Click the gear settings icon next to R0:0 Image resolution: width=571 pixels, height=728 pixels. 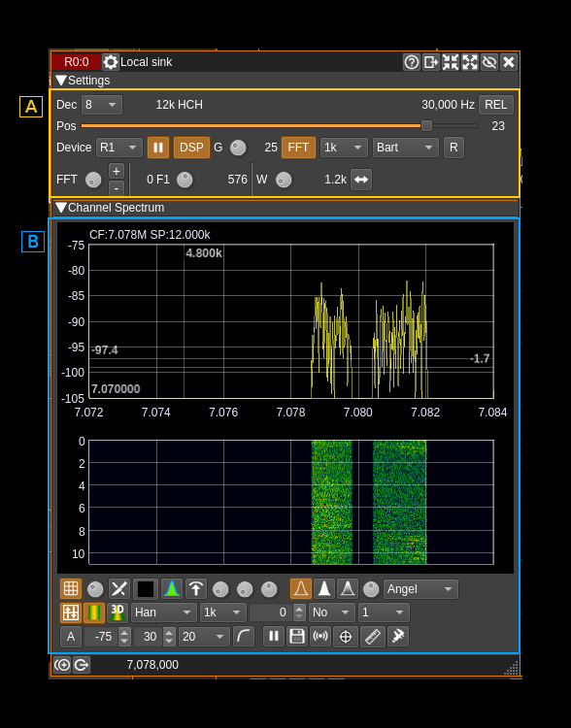click(111, 62)
